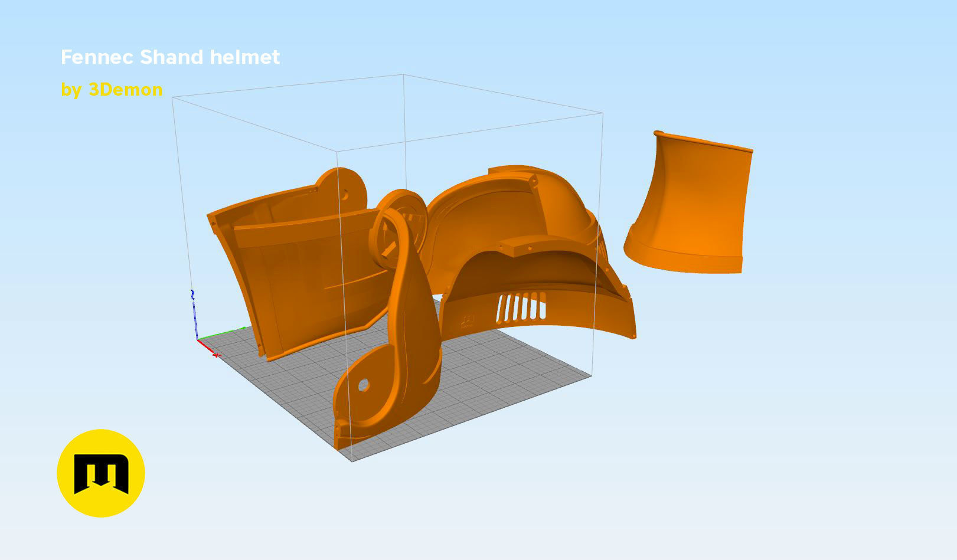Click the yellow MyMiniFactory logo icon

coord(101,473)
